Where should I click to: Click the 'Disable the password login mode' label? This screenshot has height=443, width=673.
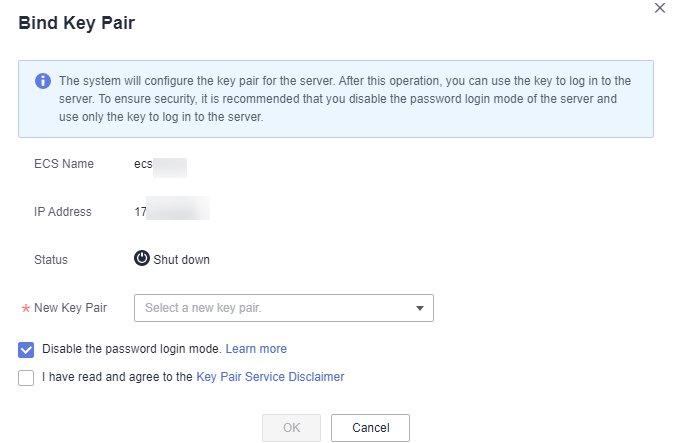[132, 349]
